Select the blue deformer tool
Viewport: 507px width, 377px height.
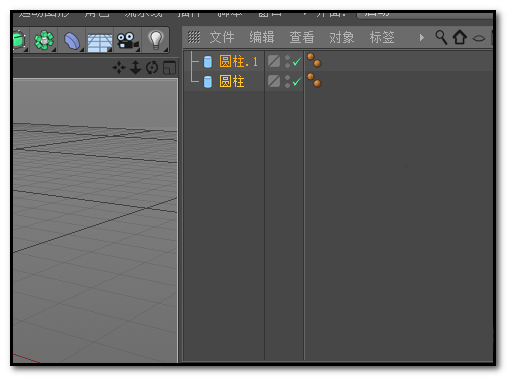(x=72, y=40)
